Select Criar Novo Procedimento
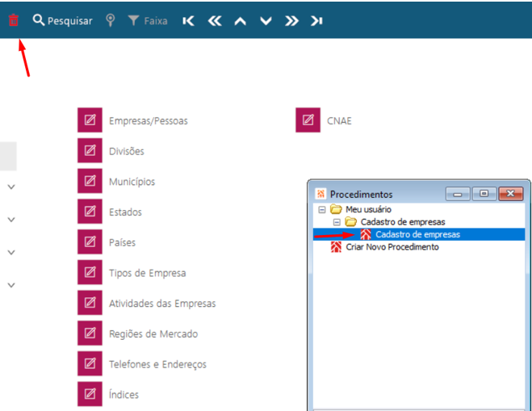This screenshot has height=411, width=532. [392, 247]
